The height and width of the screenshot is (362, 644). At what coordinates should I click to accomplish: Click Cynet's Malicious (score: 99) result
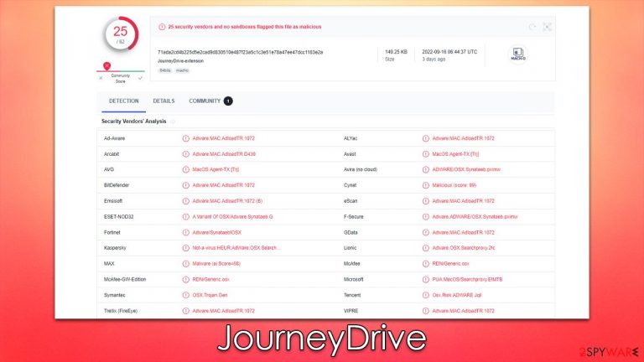pyautogui.click(x=454, y=185)
